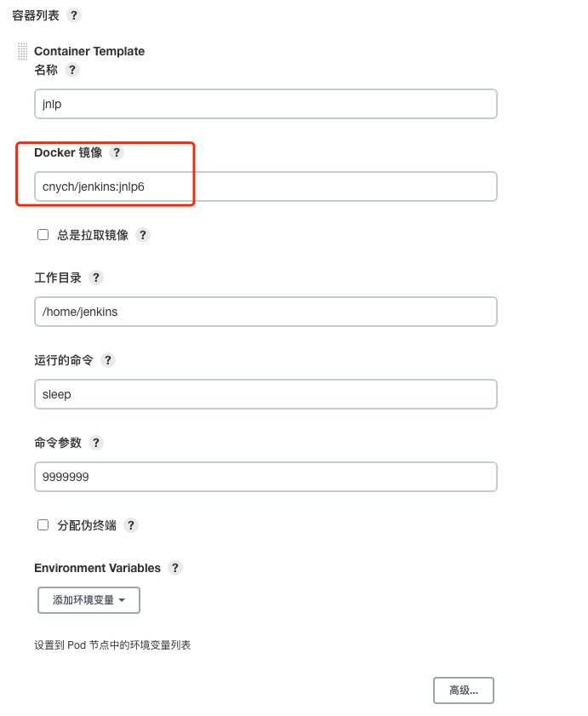The height and width of the screenshot is (716, 588).
Task: Open the 添加环境变量 dropdown
Action: [x=88, y=600]
